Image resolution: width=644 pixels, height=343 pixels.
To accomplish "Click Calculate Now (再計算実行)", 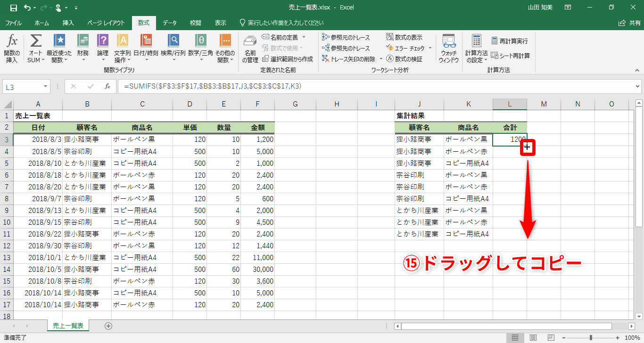I will coord(510,41).
